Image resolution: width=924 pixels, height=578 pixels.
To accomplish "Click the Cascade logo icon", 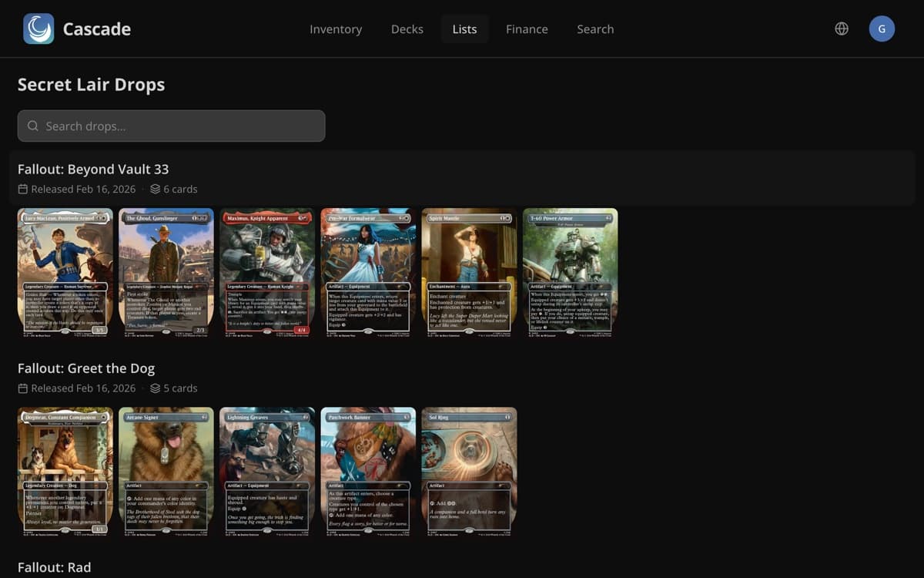I will coord(38,28).
